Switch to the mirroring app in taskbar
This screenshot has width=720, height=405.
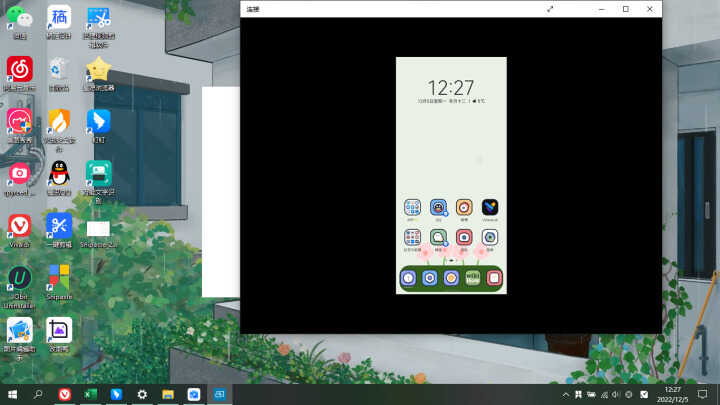pyautogui.click(x=219, y=394)
